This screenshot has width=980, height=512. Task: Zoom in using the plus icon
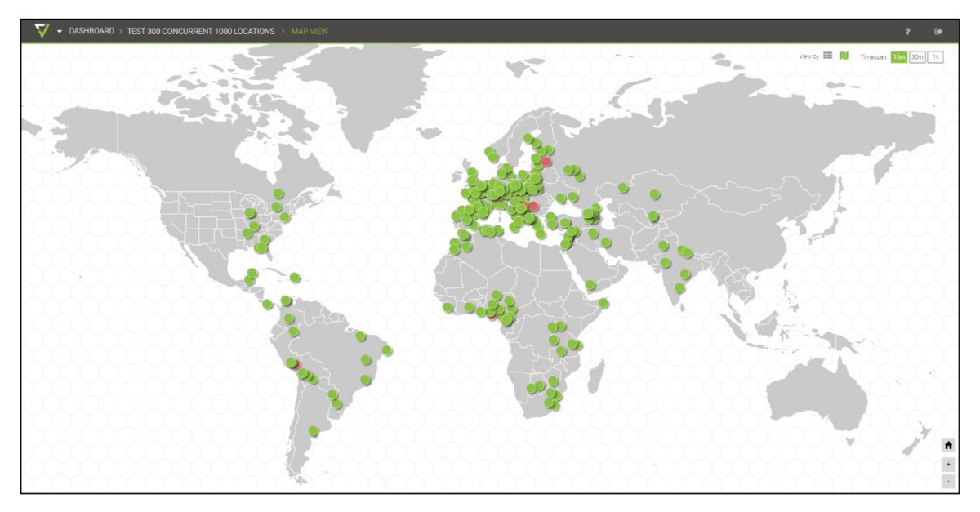(947, 463)
